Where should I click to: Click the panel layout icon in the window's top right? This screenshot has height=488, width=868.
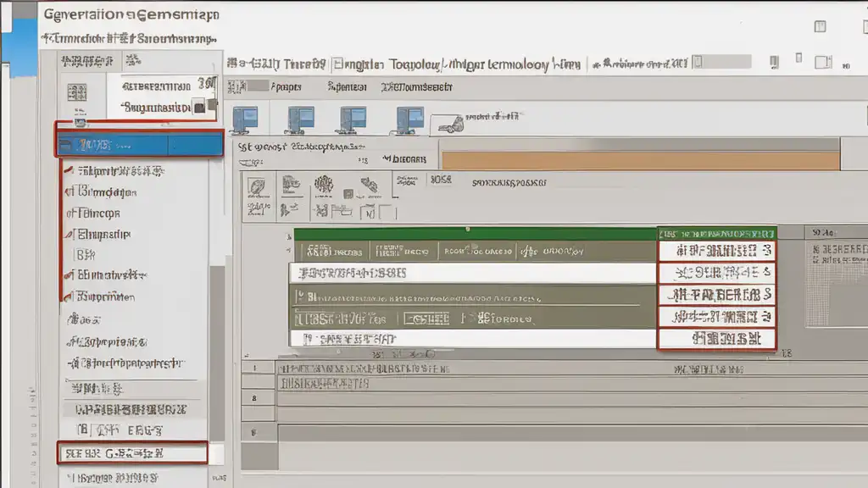[x=820, y=26]
